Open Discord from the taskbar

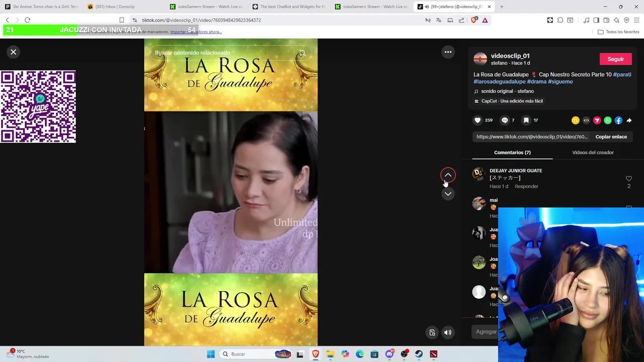389,354
